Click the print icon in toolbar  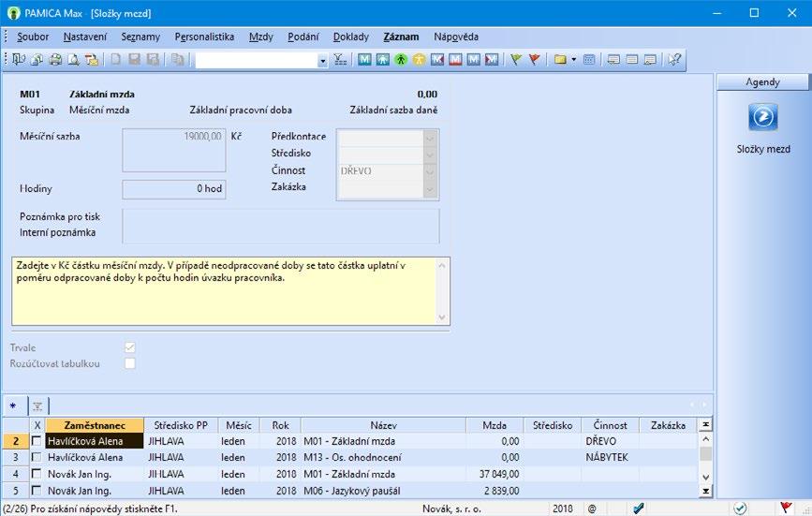point(55,60)
